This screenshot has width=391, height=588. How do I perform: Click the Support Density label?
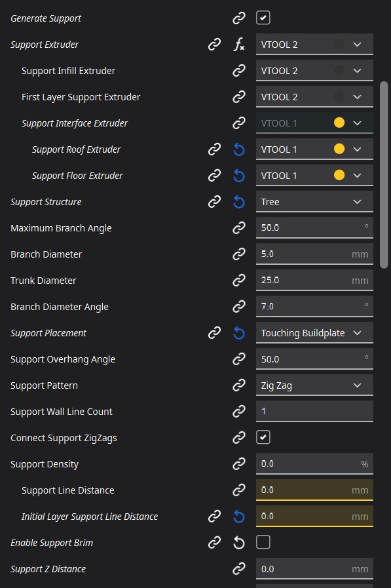point(45,464)
